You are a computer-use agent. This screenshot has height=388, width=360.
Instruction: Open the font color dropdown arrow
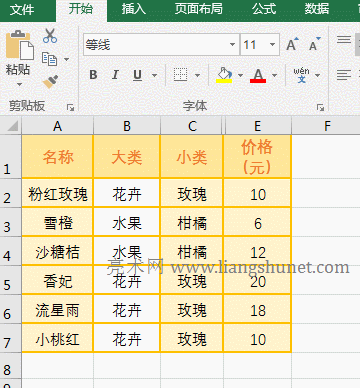pos(274,75)
